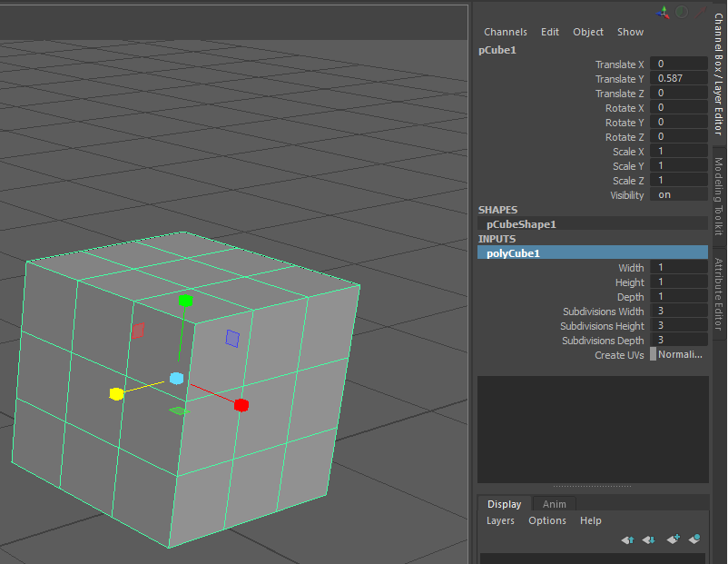Open the Channels menu
Image resolution: width=728 pixels, height=564 pixels.
pos(505,32)
